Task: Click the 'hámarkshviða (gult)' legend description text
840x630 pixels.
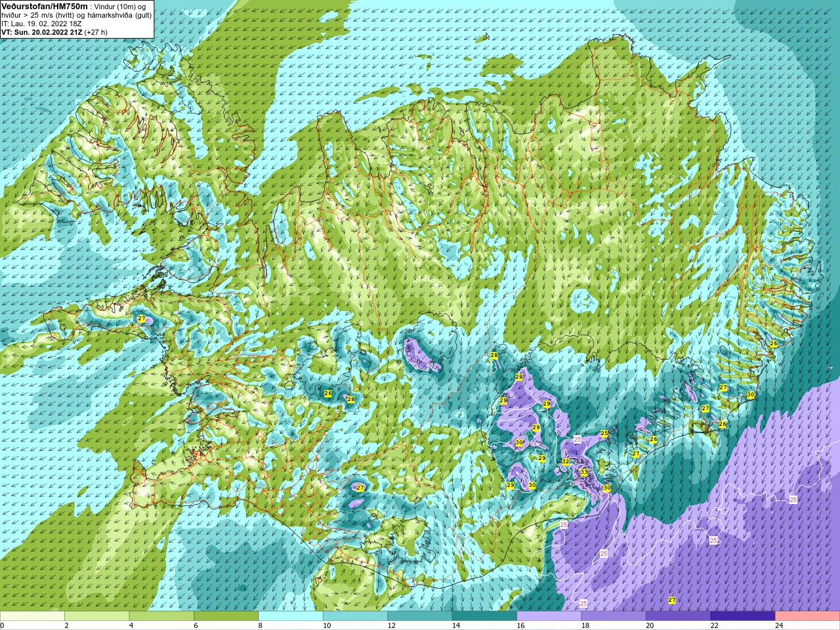Action: (x=120, y=15)
